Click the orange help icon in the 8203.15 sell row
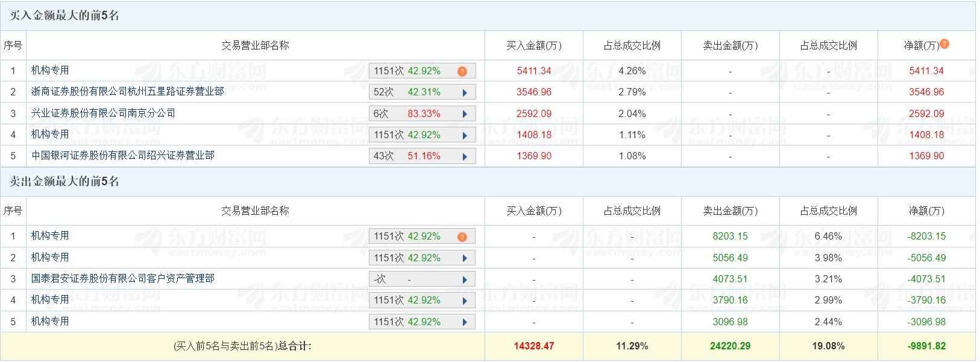 tap(462, 237)
